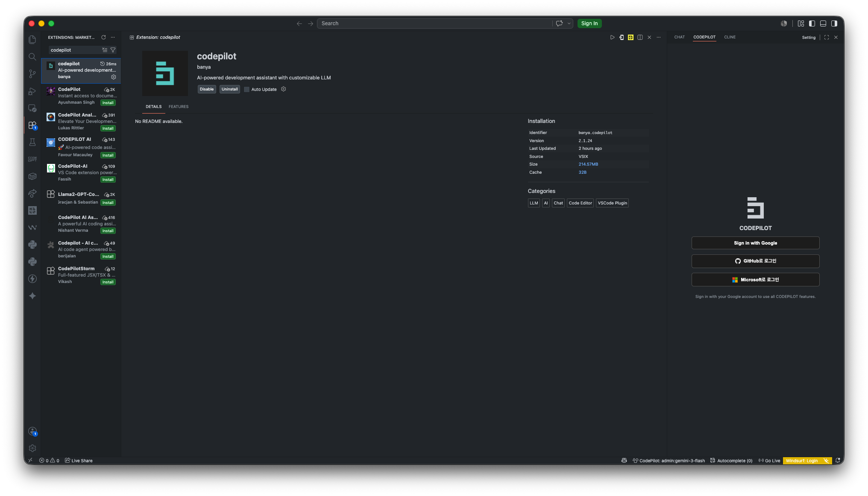Open manage gear for codepilot by banya in list
868x496 pixels.
pos(114,77)
